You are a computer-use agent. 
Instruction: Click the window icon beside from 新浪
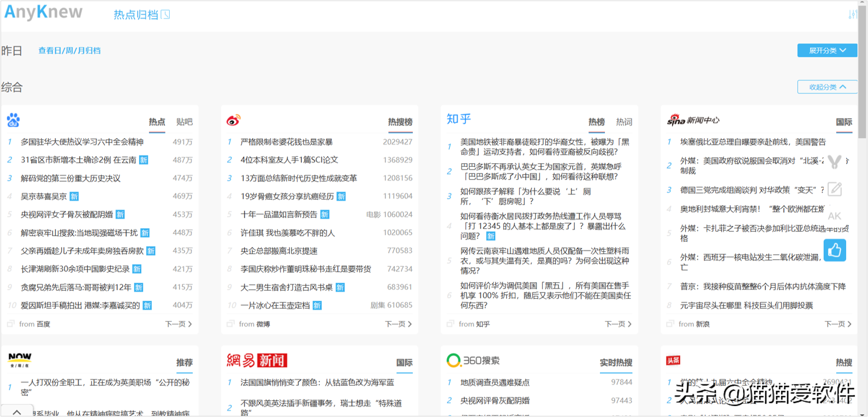[x=670, y=324]
